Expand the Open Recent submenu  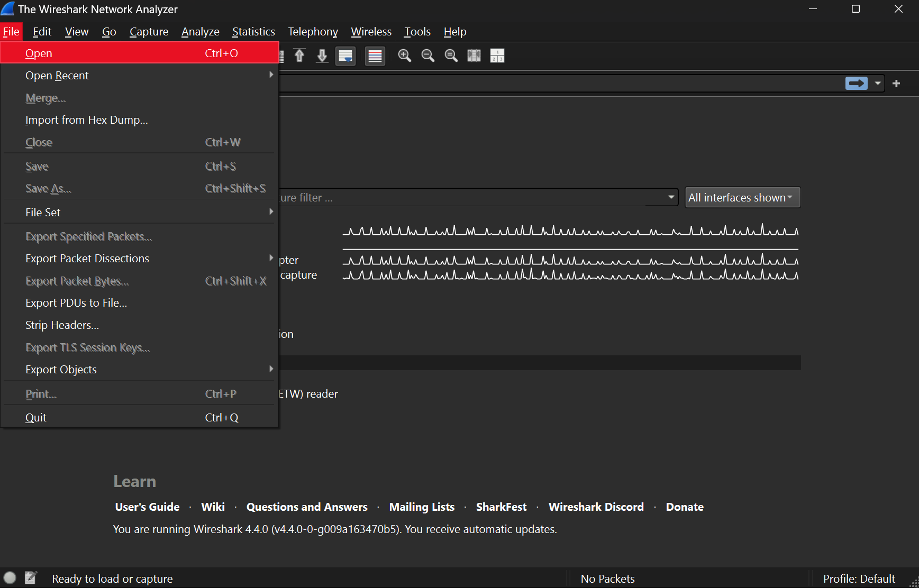pyautogui.click(x=140, y=75)
